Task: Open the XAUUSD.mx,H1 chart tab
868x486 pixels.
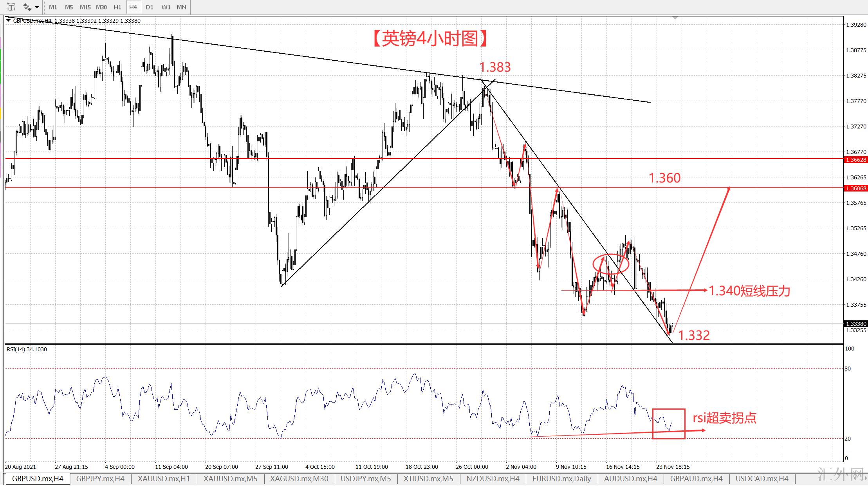Action: pyautogui.click(x=164, y=479)
